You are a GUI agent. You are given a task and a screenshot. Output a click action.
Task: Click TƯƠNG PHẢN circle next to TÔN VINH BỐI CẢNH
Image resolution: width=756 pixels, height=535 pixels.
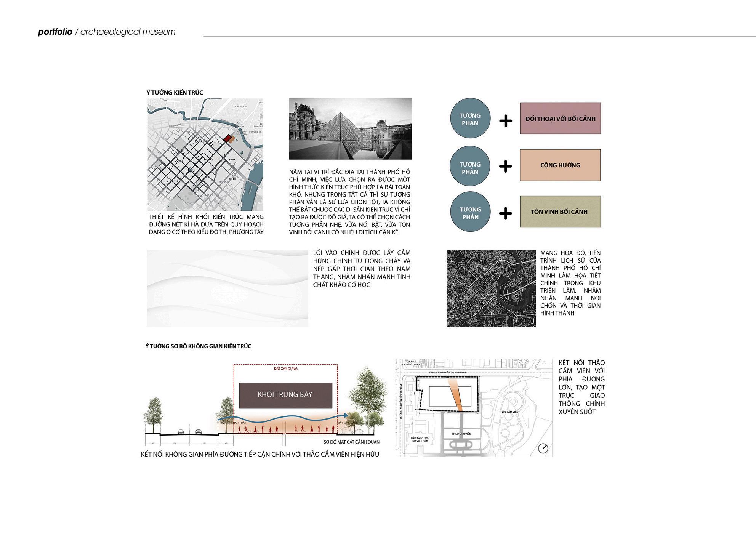(x=470, y=211)
